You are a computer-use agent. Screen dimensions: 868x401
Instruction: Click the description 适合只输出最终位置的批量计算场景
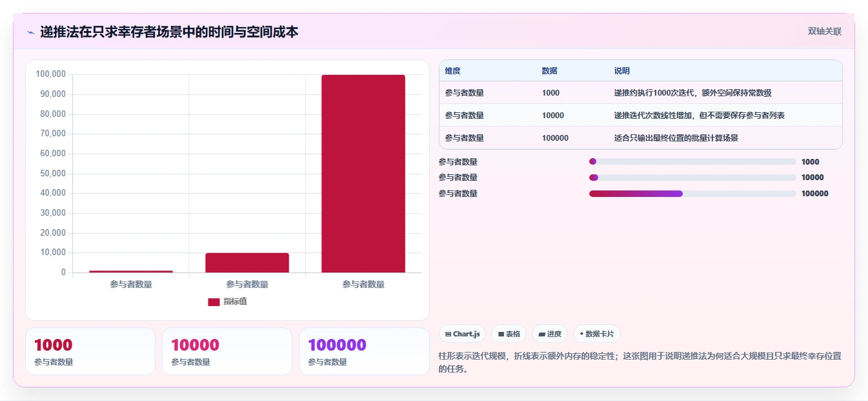[x=676, y=138]
